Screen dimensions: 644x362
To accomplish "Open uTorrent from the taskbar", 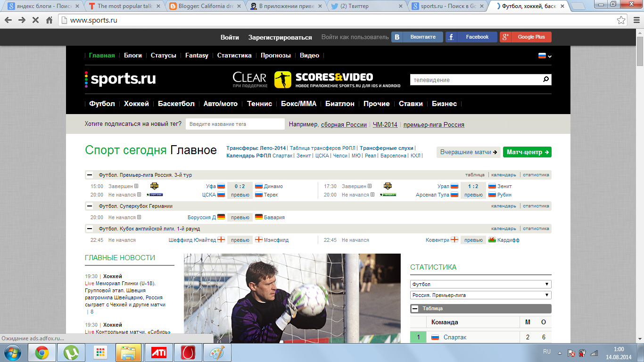I will point(71,353).
